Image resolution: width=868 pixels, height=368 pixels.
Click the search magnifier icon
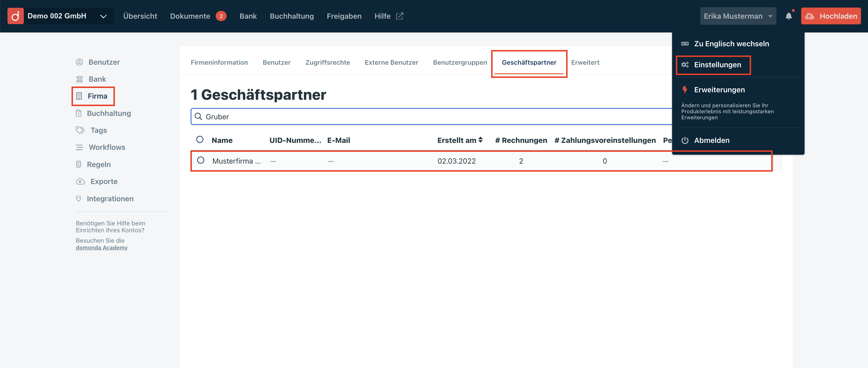tap(198, 116)
